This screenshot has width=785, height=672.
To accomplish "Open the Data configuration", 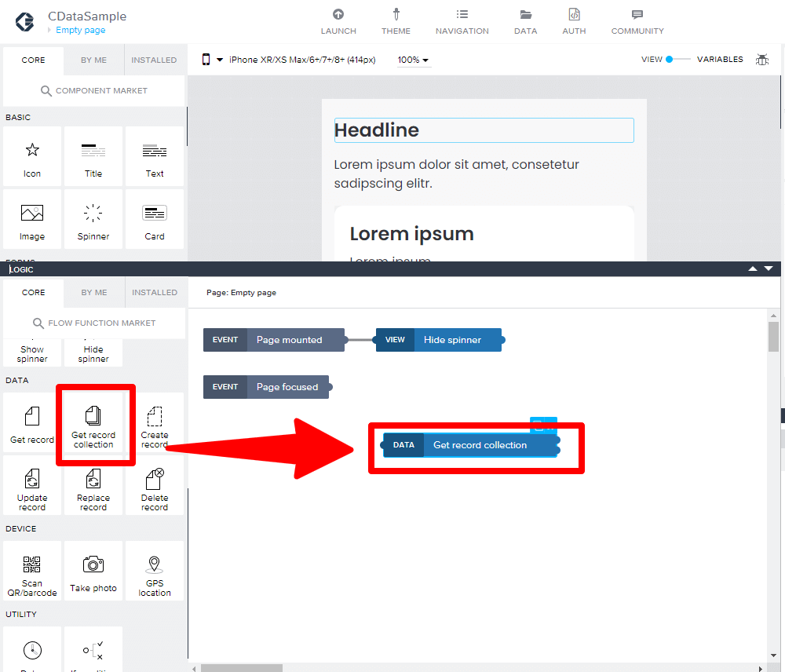I will pos(525,22).
